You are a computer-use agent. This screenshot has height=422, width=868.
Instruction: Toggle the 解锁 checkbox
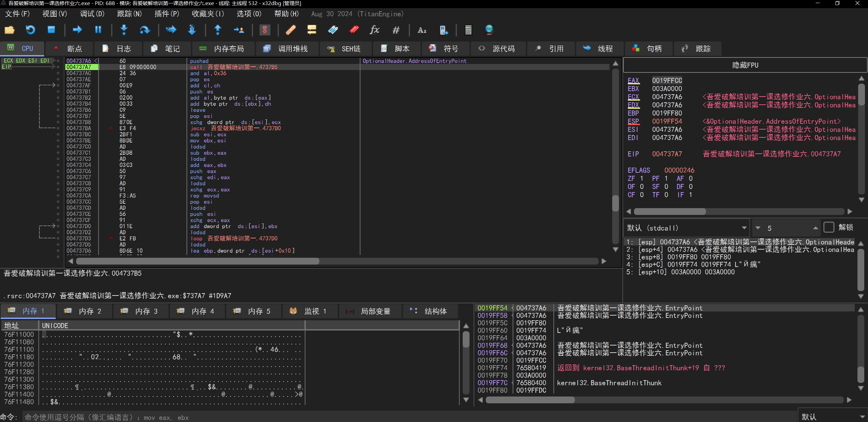[829, 227]
